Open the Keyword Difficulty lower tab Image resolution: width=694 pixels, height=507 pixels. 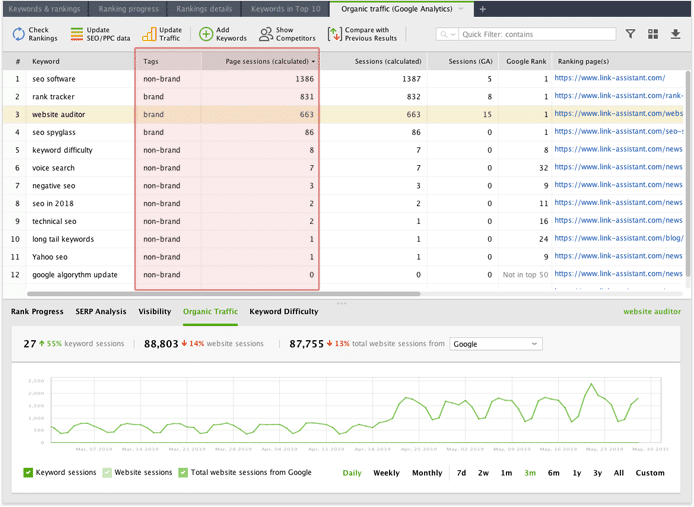pos(284,311)
